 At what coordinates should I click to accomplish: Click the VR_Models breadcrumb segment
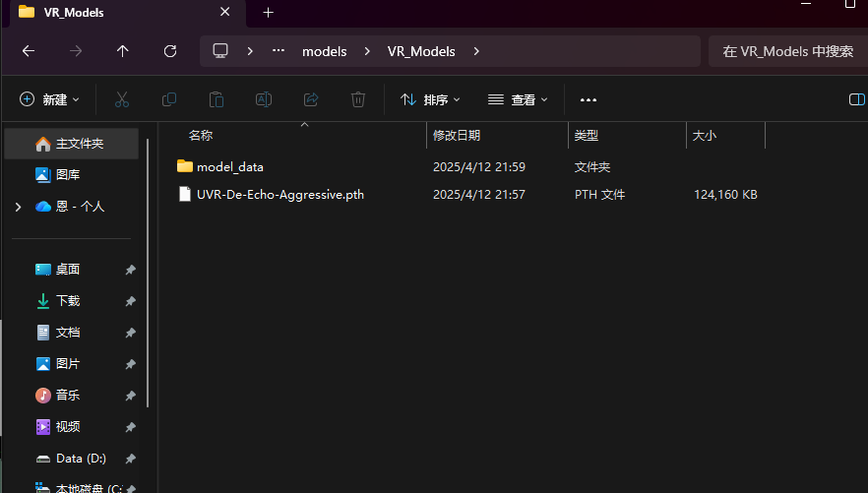421,51
